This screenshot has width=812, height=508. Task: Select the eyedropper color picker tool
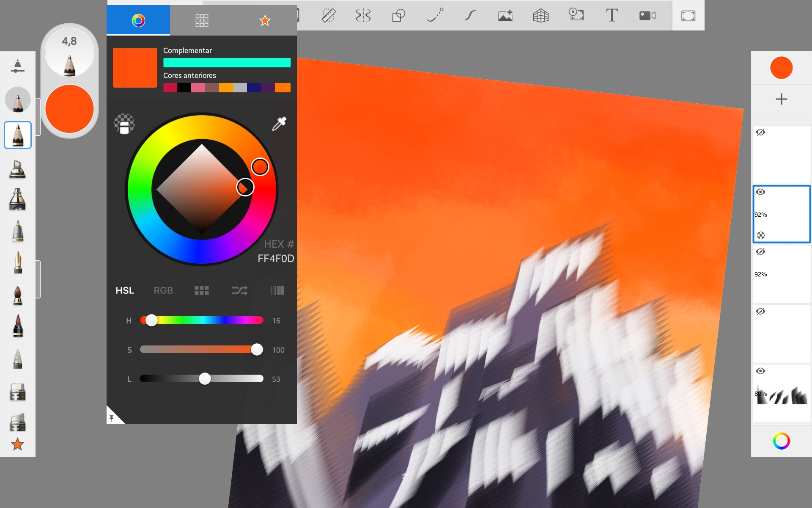click(279, 124)
